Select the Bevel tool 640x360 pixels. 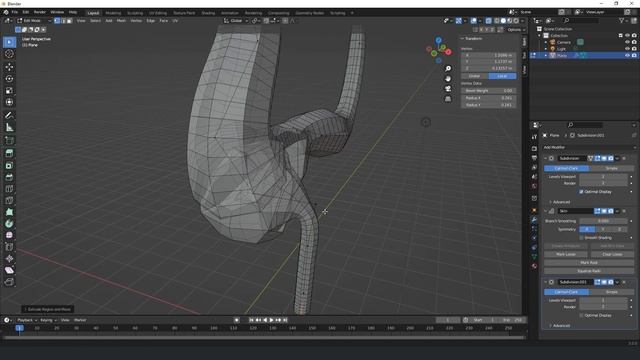coord(9,177)
